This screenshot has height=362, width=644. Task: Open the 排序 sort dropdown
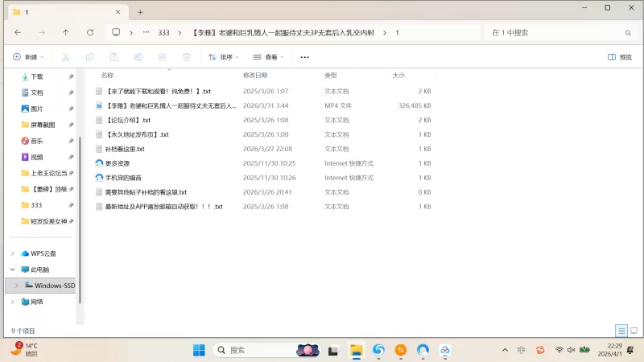tap(224, 57)
